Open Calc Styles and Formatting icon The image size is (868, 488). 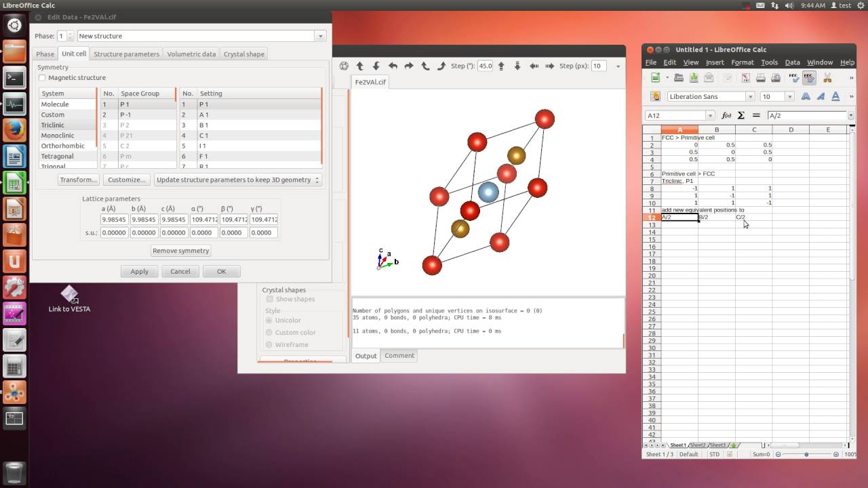656,96
